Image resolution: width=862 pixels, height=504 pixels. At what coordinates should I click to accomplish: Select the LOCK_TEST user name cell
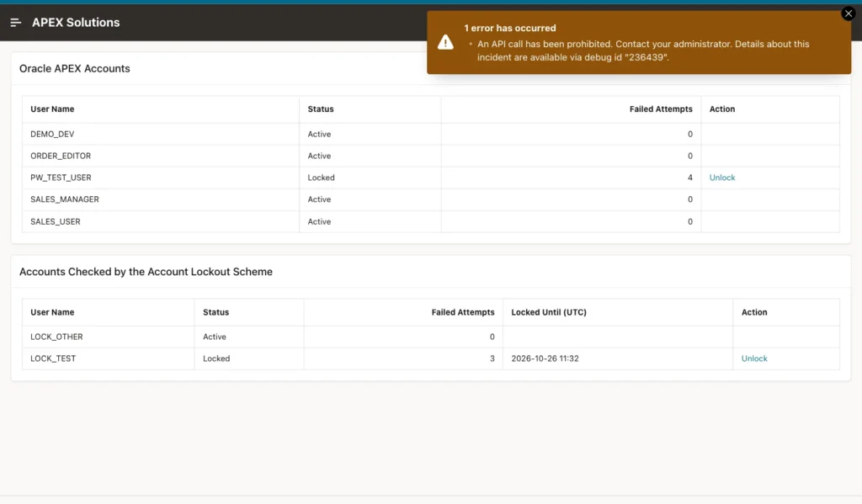(109, 358)
